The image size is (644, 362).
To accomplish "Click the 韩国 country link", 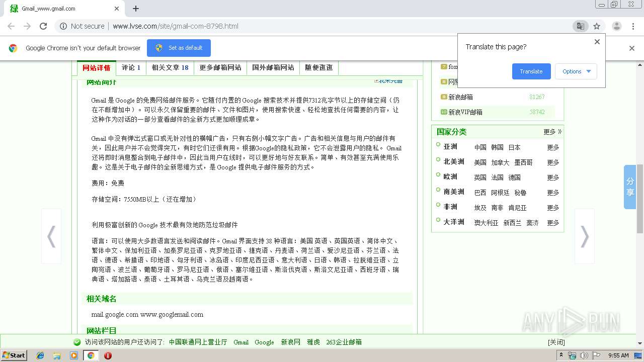I will (x=497, y=147).
